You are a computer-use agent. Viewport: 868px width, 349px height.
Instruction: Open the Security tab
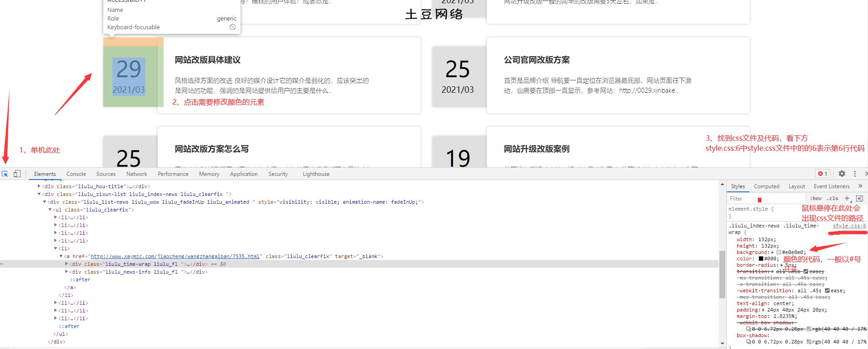278,174
